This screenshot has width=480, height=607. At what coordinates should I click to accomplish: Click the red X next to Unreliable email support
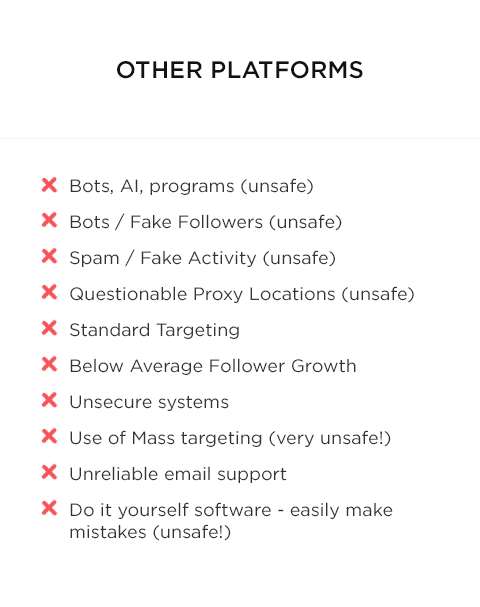click(50, 472)
